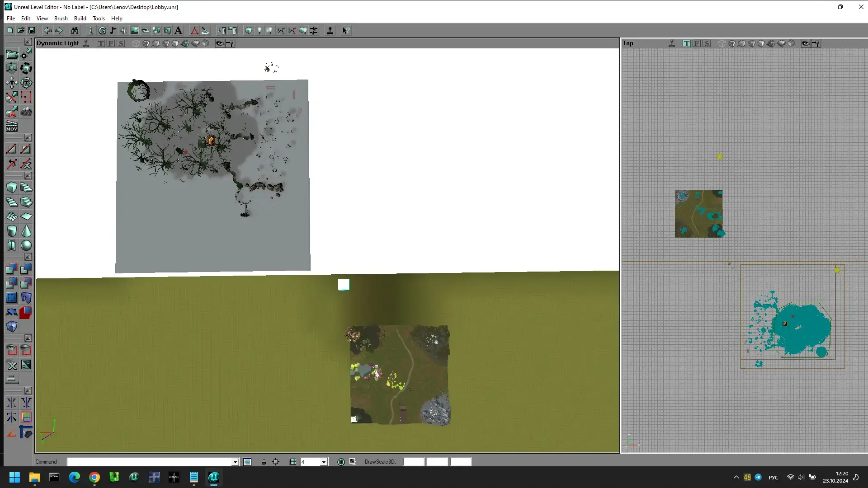Select the Texture Pan tool

12,83
